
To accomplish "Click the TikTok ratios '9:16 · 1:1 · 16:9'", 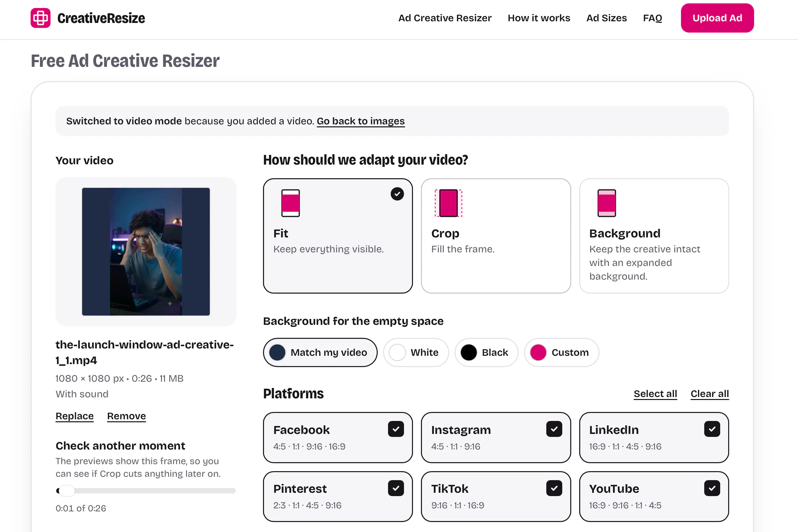I will coord(458,505).
